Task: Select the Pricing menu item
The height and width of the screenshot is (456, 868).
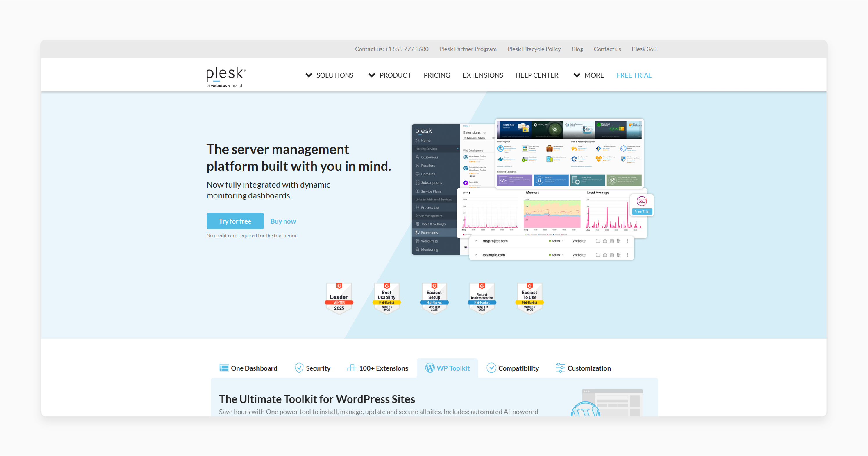Action: pos(437,75)
